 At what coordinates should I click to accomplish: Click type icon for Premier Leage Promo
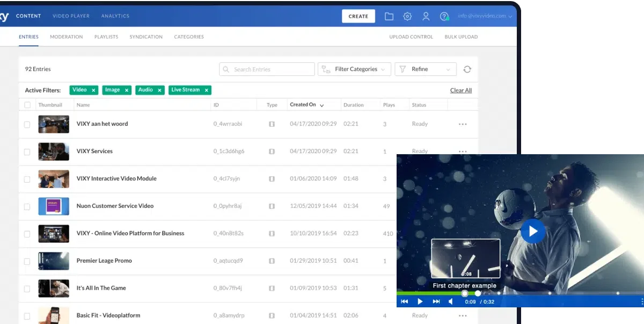[272, 261]
